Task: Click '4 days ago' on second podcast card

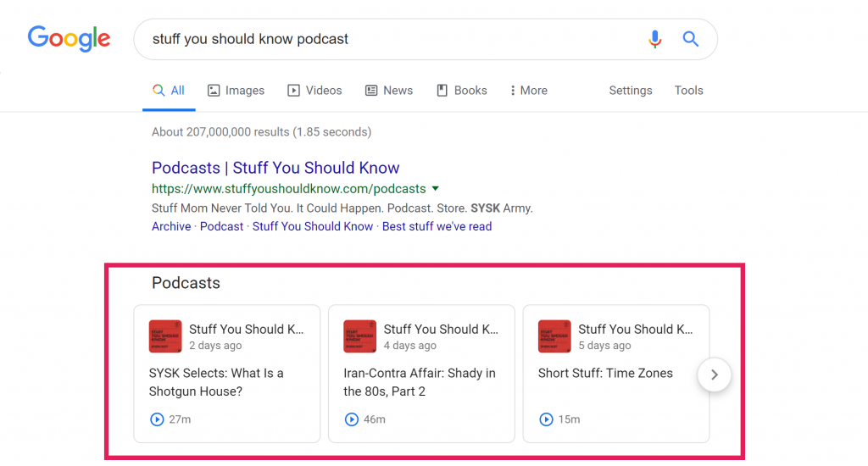Action: click(410, 346)
